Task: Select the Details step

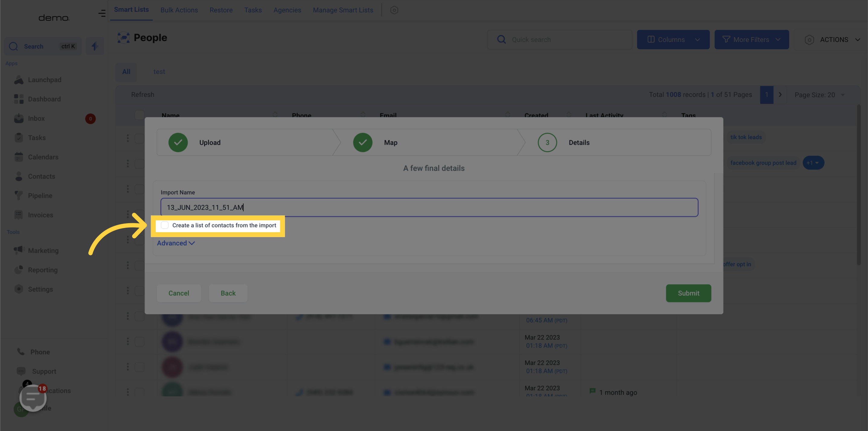Action: [x=563, y=143]
